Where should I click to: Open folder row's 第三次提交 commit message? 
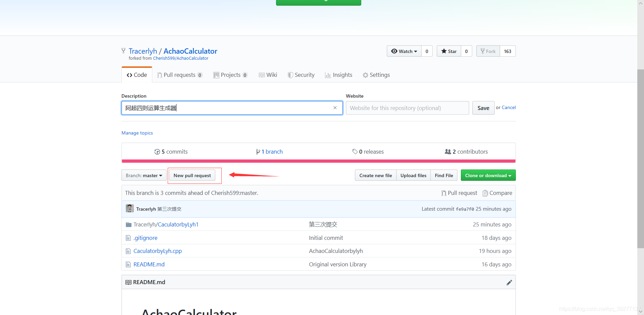(323, 224)
